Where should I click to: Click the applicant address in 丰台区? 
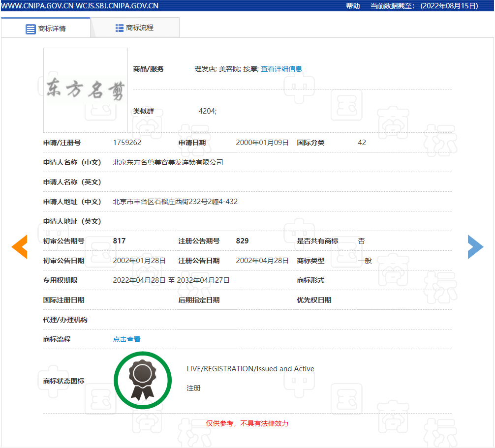(175, 202)
